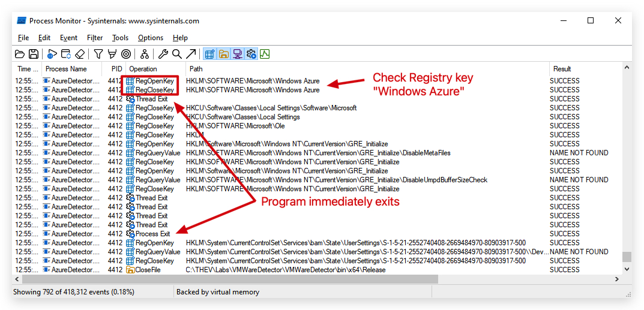Screen dimensions: 644x310
Task: Click the Save floppy-disk toolbar icon
Action: pyautogui.click(x=33, y=54)
